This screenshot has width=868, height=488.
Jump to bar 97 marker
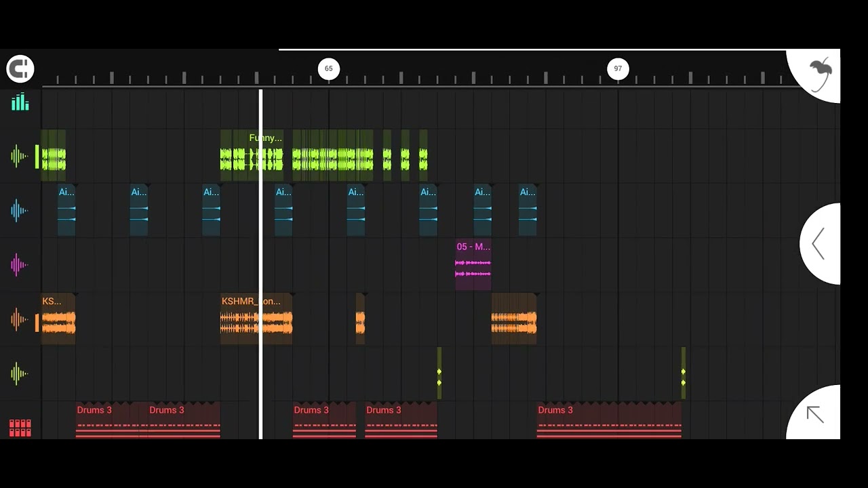[x=618, y=68]
